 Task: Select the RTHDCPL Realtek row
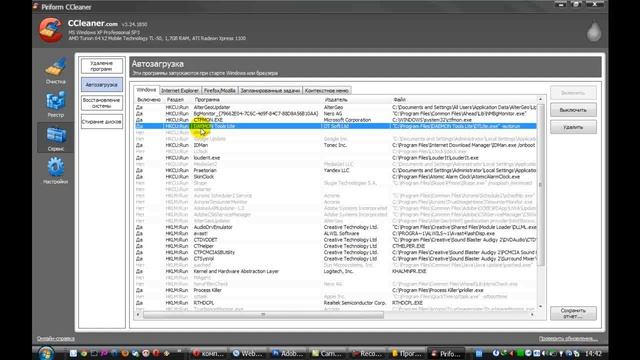point(336,303)
